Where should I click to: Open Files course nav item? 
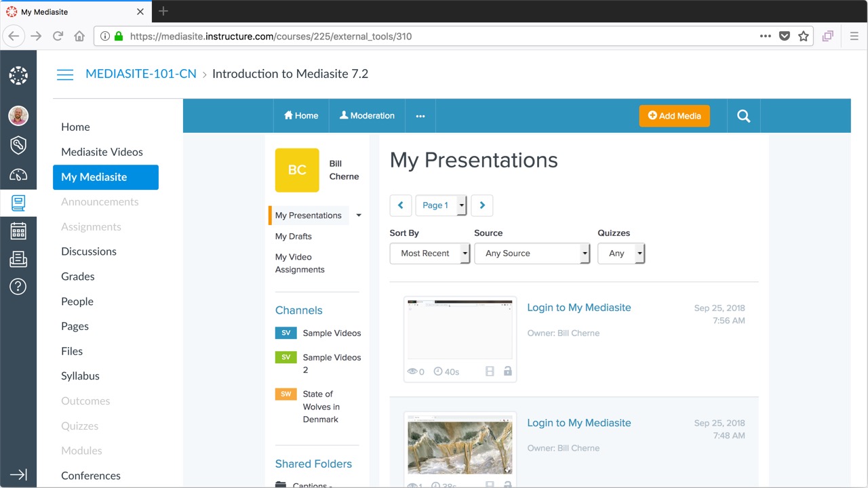72,351
